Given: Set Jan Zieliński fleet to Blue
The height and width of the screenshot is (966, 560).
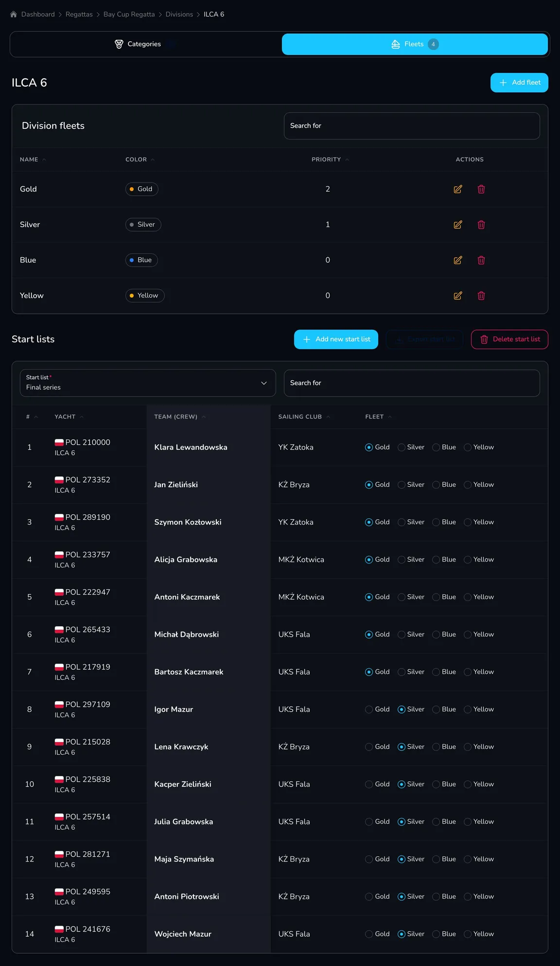Looking at the screenshot, I should click(436, 485).
